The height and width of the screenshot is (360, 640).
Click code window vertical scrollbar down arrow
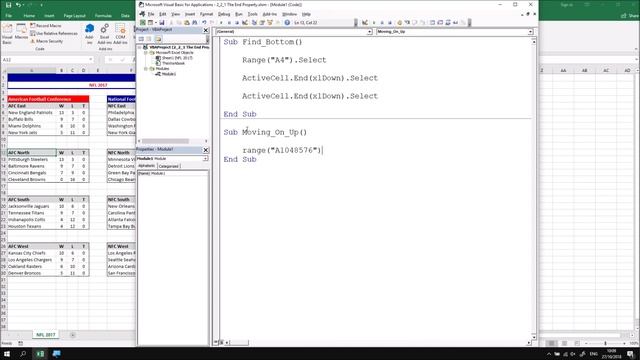tap(533, 337)
